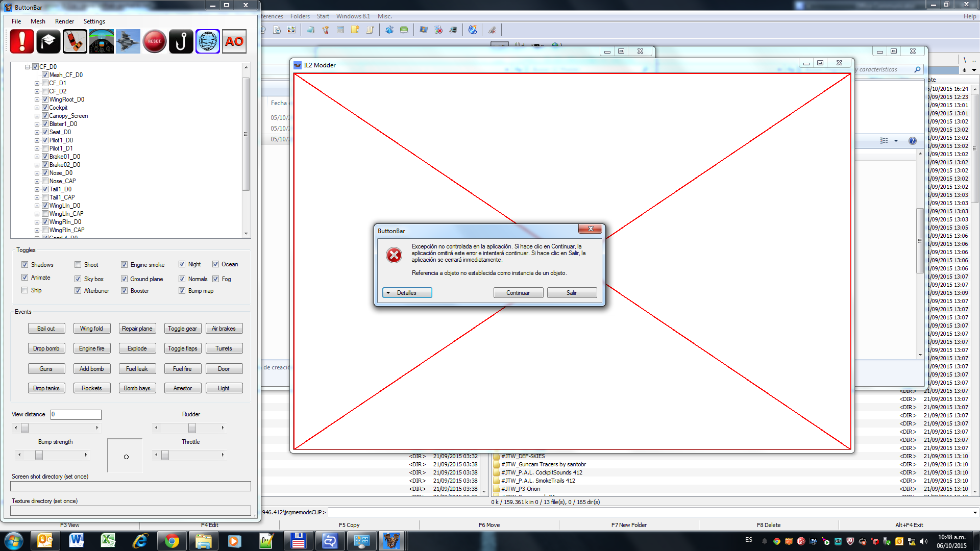
Task: Click the AO toolbar button
Action: point(234,41)
